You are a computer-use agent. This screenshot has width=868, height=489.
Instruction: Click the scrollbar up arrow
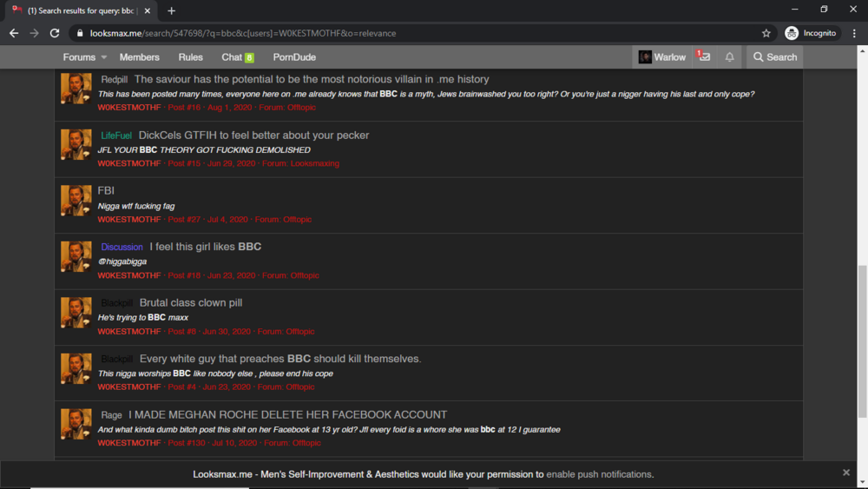863,50
